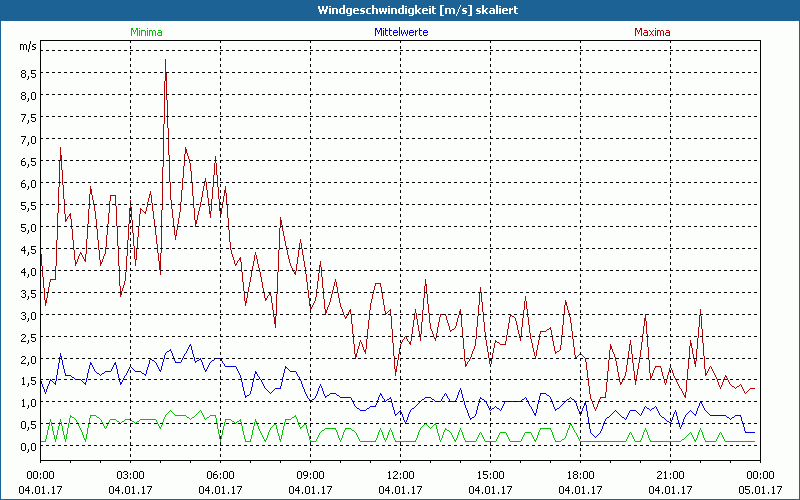800x500 pixels.
Task: Click the 21:00 time axis label
Action: (670, 474)
